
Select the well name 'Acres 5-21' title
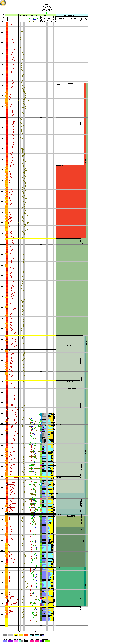tap(47, 5)
